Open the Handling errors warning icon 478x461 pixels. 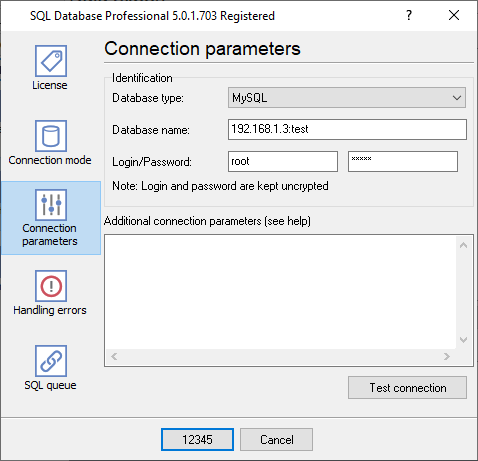click(x=51, y=286)
